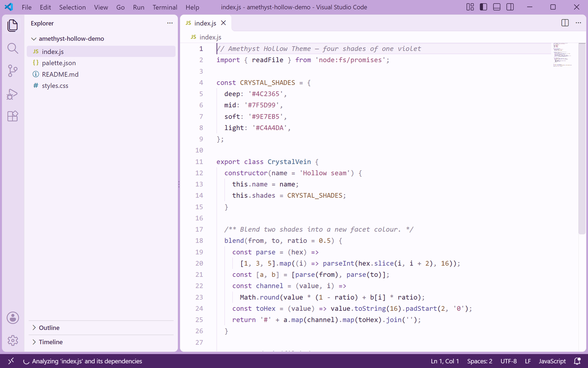Select the JavaScript language mode

pyautogui.click(x=552, y=361)
